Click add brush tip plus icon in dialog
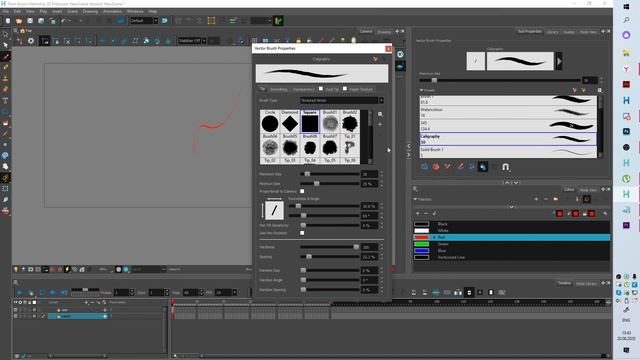This screenshot has height=360, width=640. 380,124
